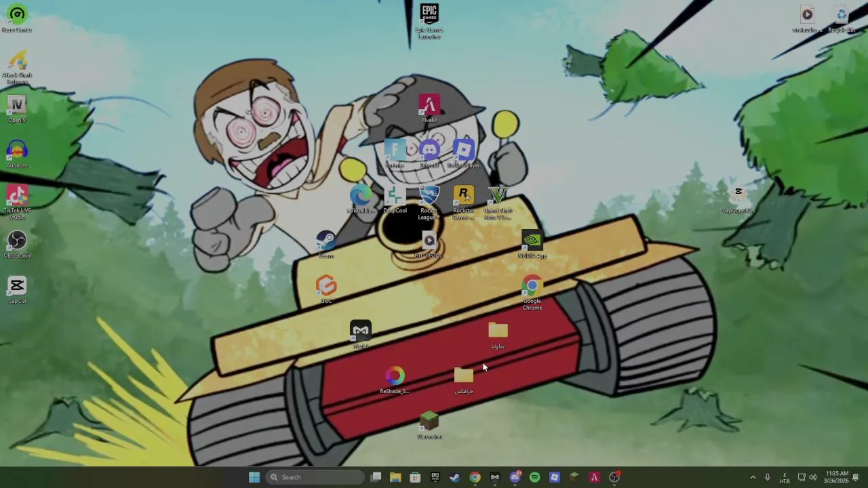The height and width of the screenshot is (488, 868).
Task: Select the CapCut icon below OBS Studio
Action: (x=17, y=290)
